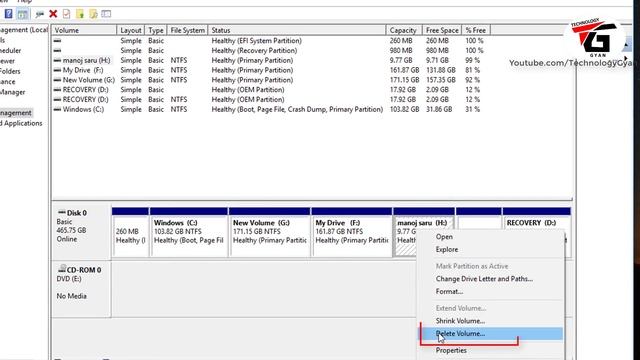Open Properties from the context menu

(x=451, y=350)
